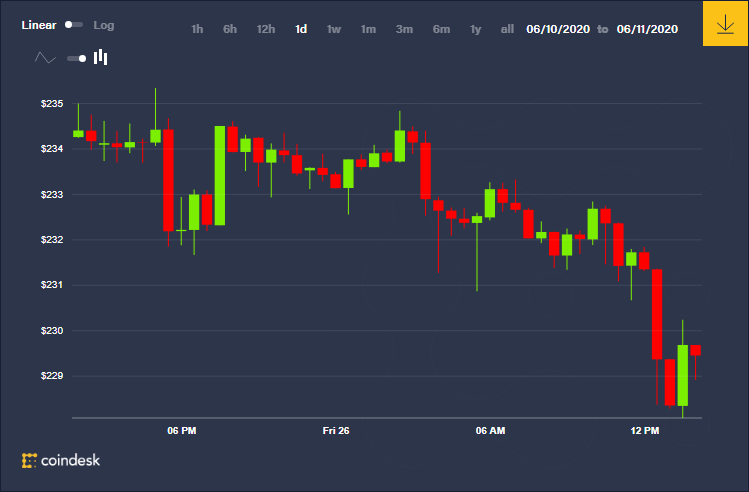Viewport: 749px width, 492px height.
Task: Click the 06 AM time axis label
Action: click(490, 431)
